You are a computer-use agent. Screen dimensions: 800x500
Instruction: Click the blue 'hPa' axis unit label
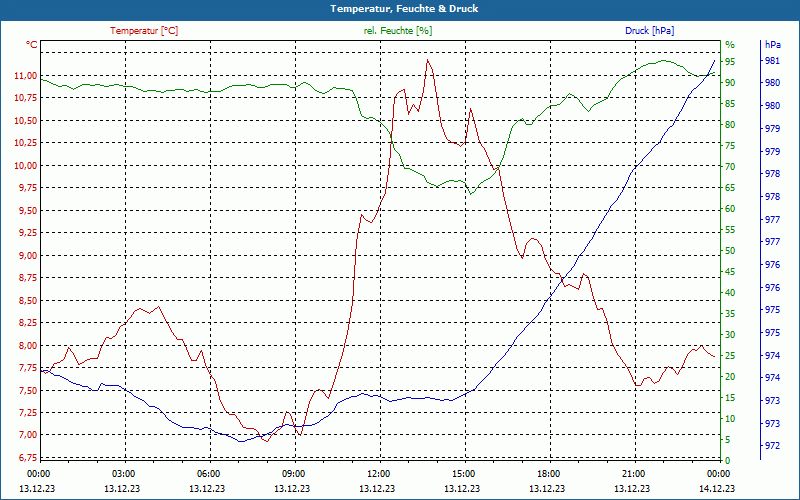point(772,45)
